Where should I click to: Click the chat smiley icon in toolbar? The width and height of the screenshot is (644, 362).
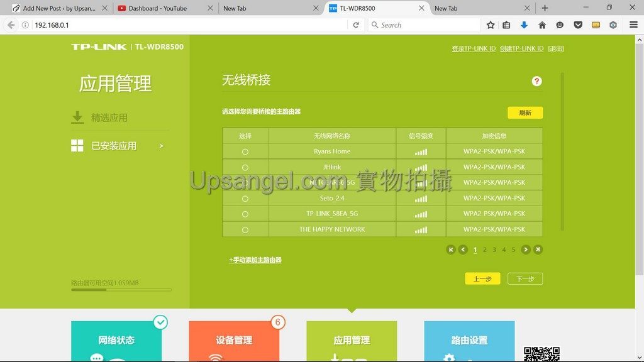tap(560, 25)
